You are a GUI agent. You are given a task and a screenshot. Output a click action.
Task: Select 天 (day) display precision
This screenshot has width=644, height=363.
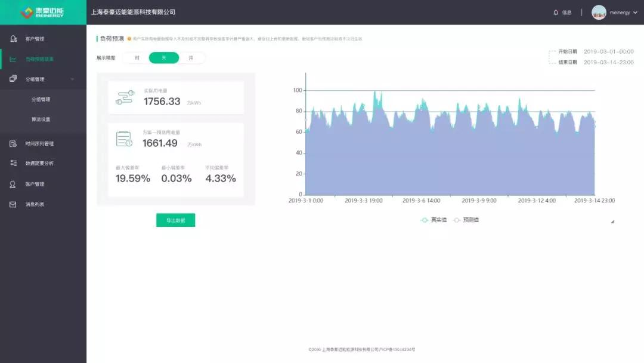coord(164,58)
